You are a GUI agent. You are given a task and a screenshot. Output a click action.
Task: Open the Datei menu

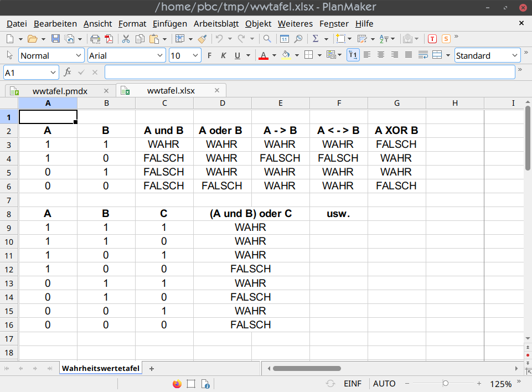pos(17,24)
